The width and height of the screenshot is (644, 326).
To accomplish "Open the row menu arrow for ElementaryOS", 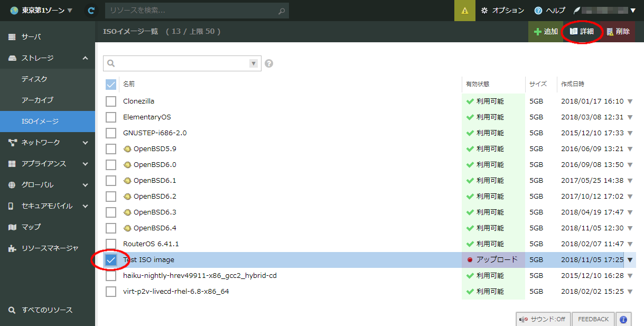I will pyautogui.click(x=630, y=117).
